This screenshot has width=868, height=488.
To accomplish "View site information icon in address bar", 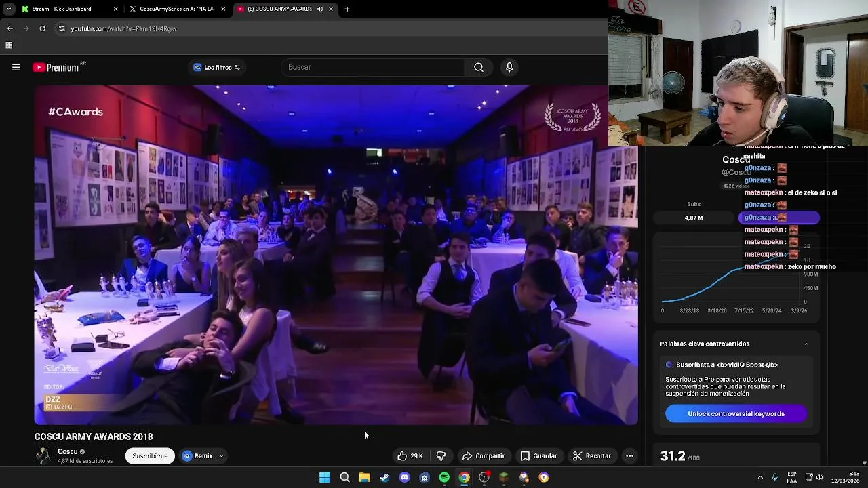I will pos(62,28).
